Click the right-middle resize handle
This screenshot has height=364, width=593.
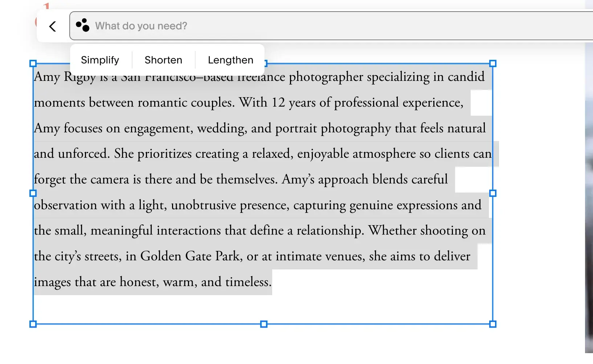point(492,193)
